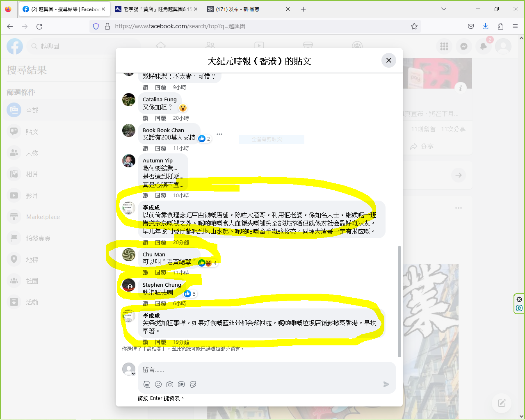The width and height of the screenshot is (525, 420).
Task: Click the 20小時 timestamp on Catalina's comment
Action: 181,118
